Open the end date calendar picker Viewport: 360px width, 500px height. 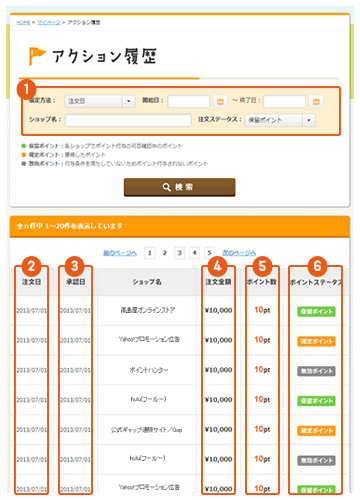point(316,101)
